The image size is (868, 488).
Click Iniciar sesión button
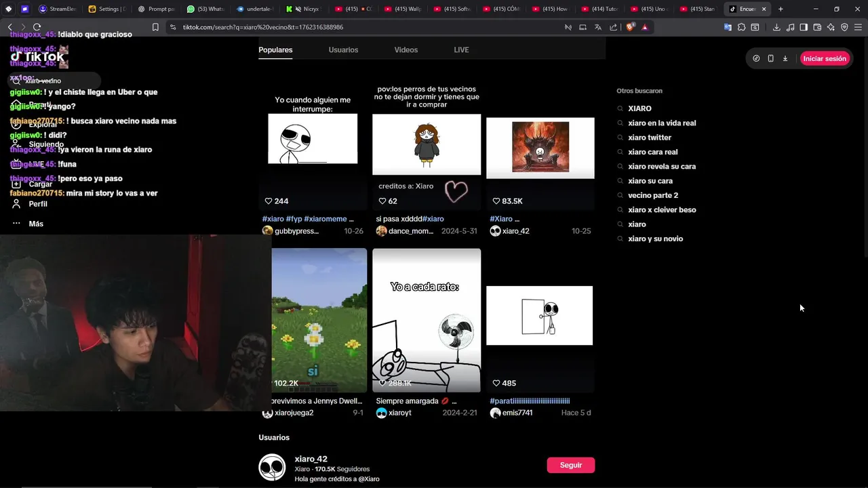825,58
